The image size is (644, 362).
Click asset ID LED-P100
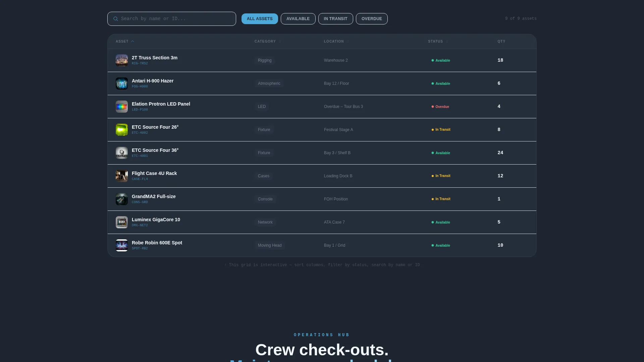point(140,110)
